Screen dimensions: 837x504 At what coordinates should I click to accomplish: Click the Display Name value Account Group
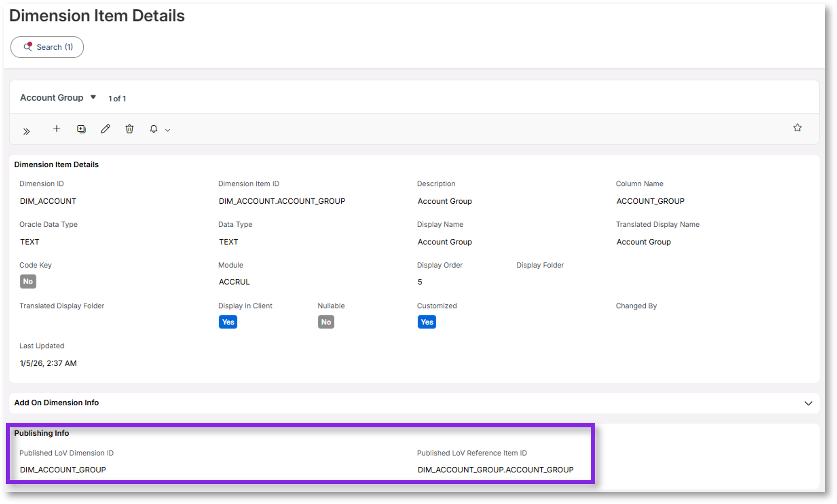(x=445, y=242)
